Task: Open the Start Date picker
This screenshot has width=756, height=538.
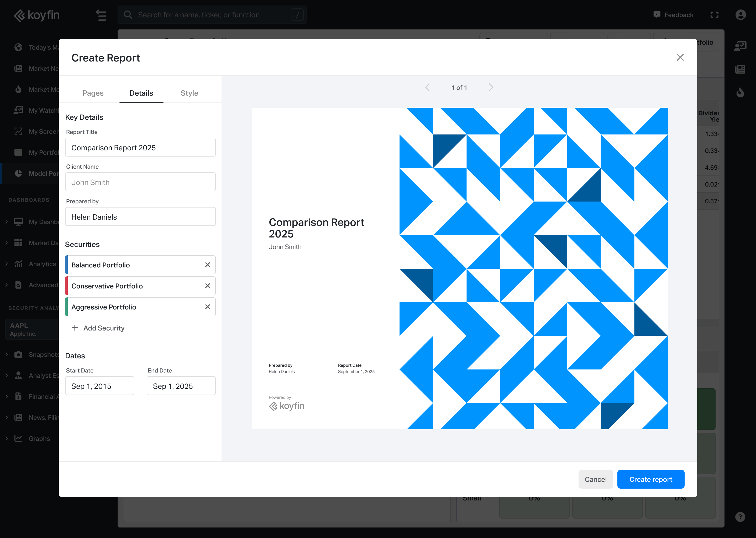Action: pos(99,386)
